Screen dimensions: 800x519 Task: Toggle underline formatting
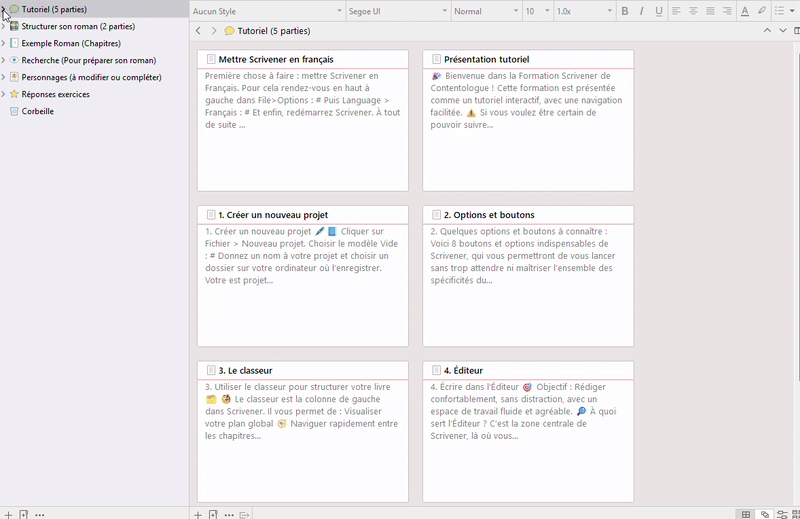coord(659,11)
